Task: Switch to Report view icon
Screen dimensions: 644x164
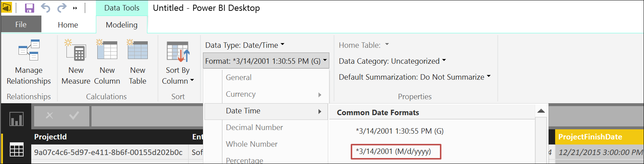Action: (x=16, y=119)
